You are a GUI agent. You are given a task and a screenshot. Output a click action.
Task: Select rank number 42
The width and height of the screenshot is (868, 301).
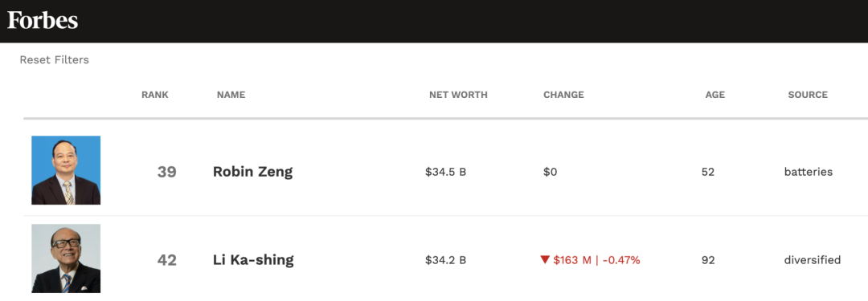(166, 260)
